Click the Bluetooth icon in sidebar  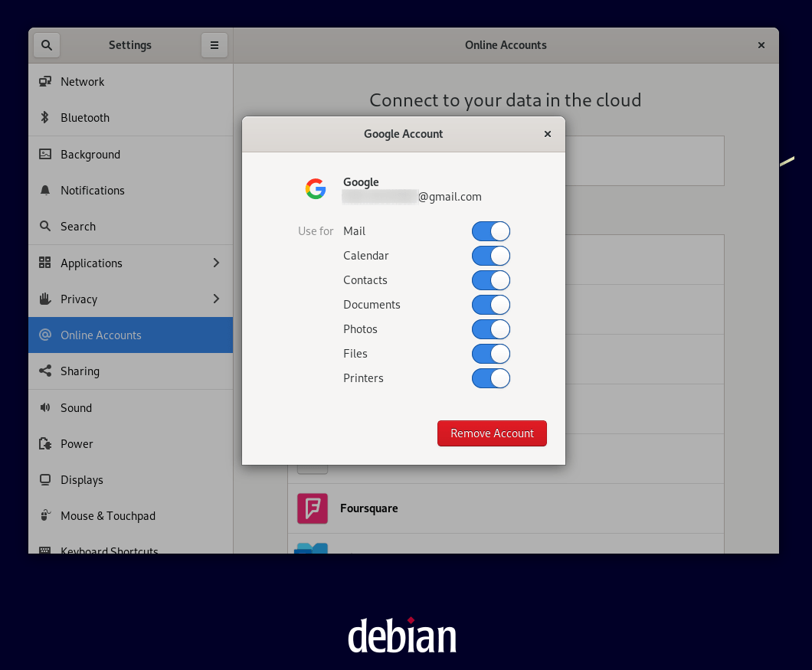45,118
